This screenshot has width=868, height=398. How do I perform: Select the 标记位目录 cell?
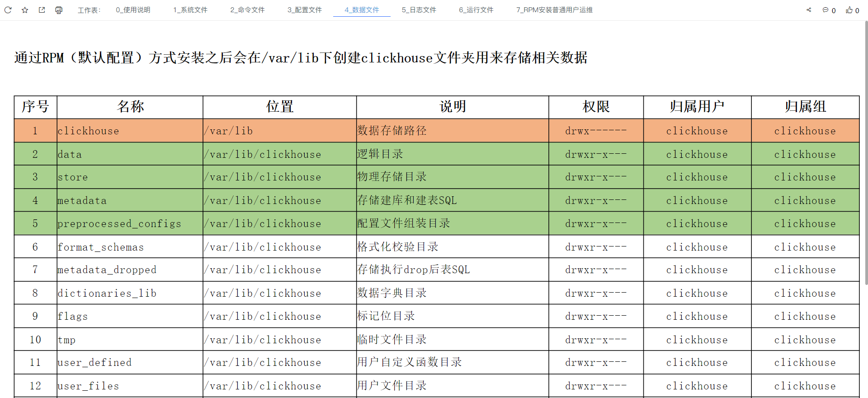[453, 316]
